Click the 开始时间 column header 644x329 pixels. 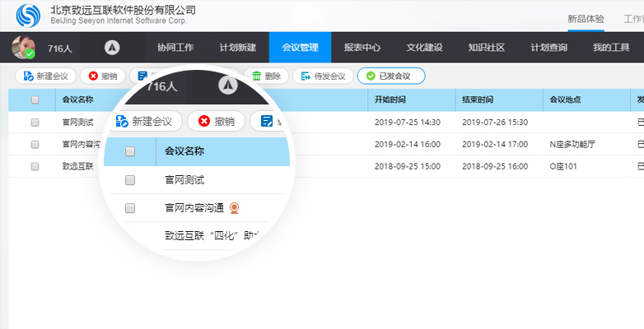(390, 100)
